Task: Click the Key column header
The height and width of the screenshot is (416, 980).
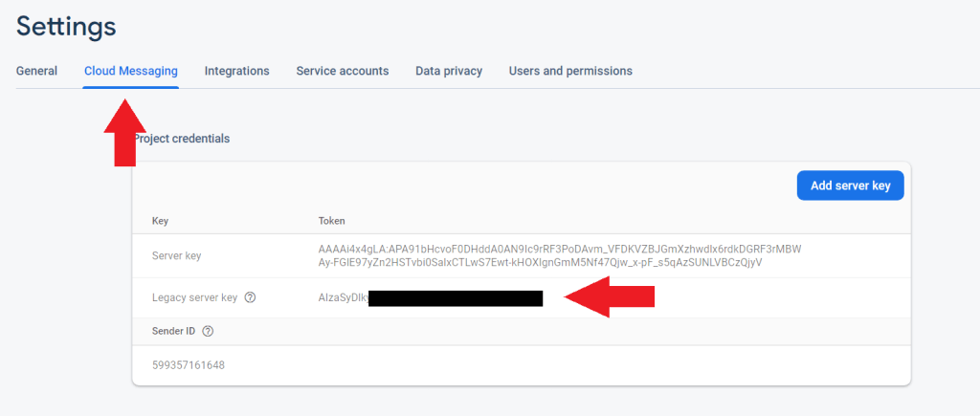Action: point(161,221)
